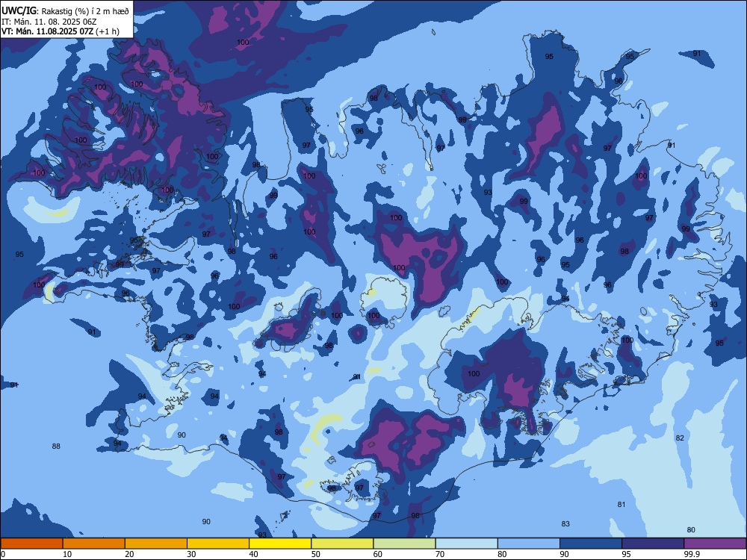This screenshot has height=560, width=747.
Task: Click the legend scale tick label '80'
Action: tap(502, 554)
